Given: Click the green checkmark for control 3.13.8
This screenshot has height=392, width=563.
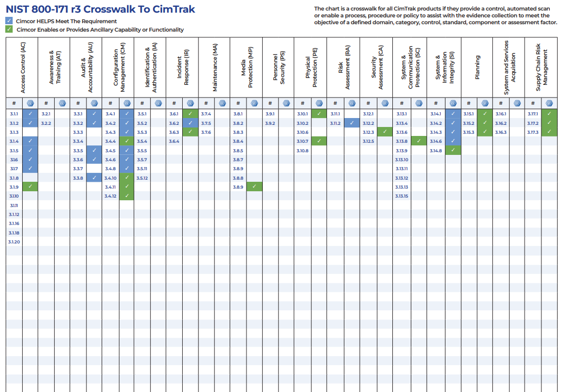Looking at the screenshot, I should point(419,141).
